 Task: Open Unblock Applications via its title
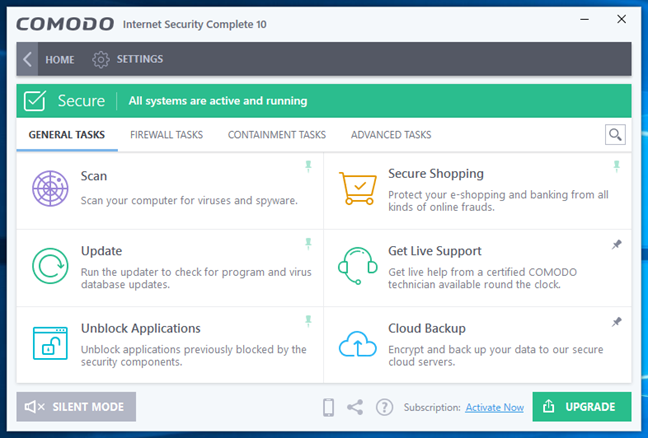tap(141, 328)
